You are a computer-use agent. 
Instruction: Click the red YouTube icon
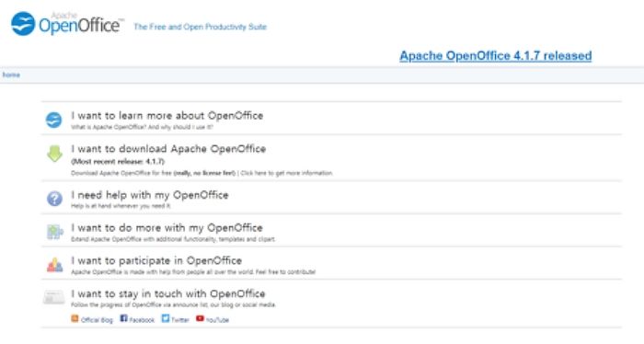coord(200,318)
